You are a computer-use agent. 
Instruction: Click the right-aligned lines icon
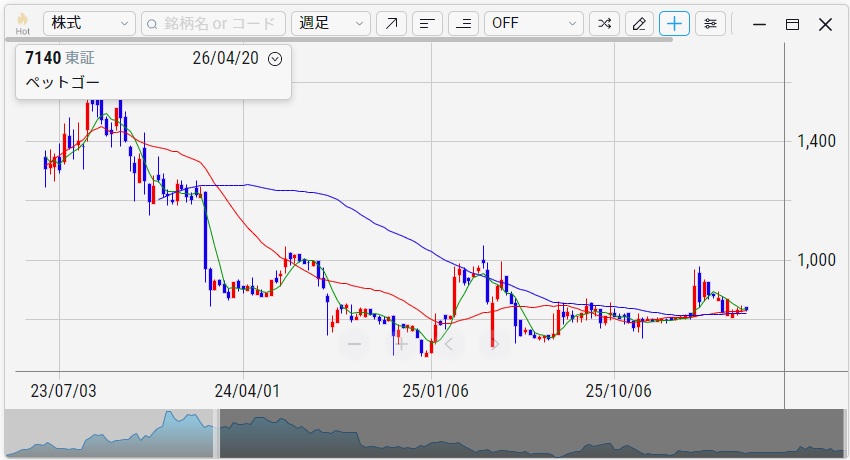pyautogui.click(x=462, y=24)
